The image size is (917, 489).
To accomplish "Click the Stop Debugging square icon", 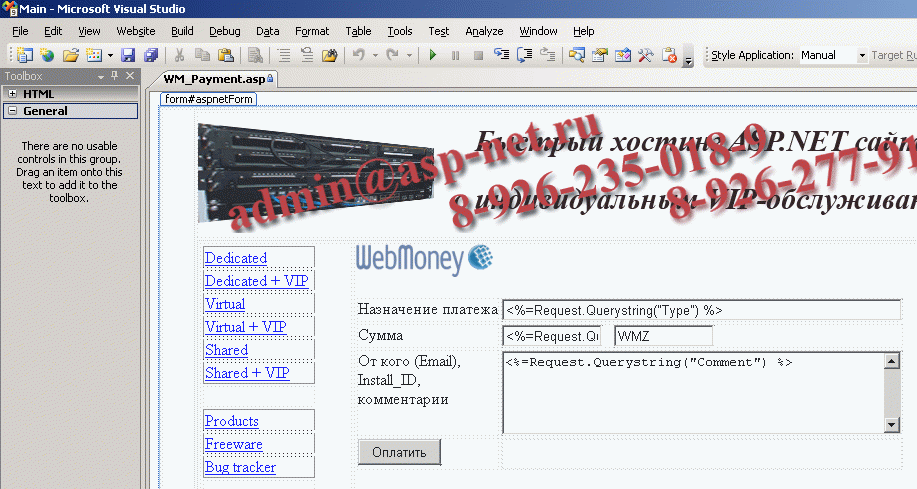I will [478, 55].
